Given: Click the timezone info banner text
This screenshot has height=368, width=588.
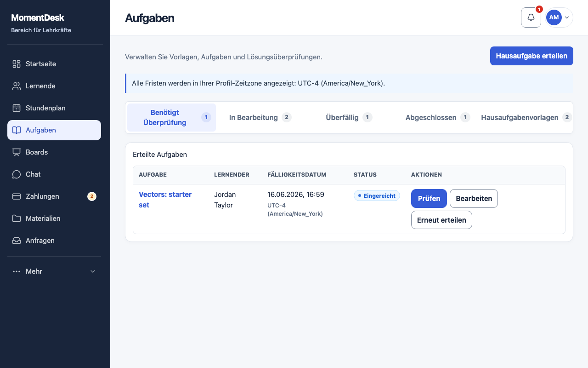Looking at the screenshot, I should pos(258,83).
